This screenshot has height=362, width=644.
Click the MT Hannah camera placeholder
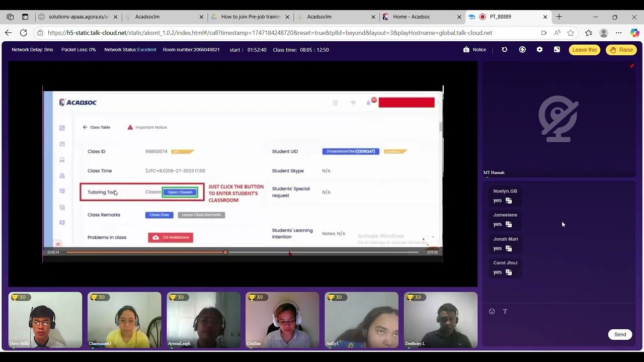[558, 120]
